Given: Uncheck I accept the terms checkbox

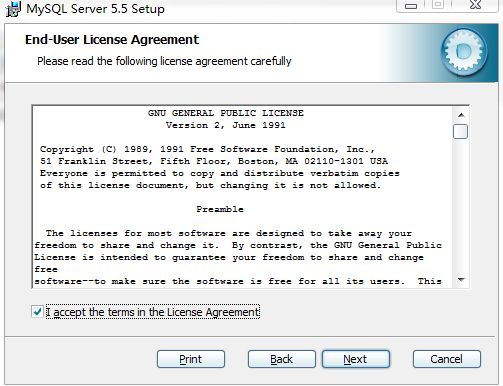Looking at the screenshot, I should pos(37,312).
